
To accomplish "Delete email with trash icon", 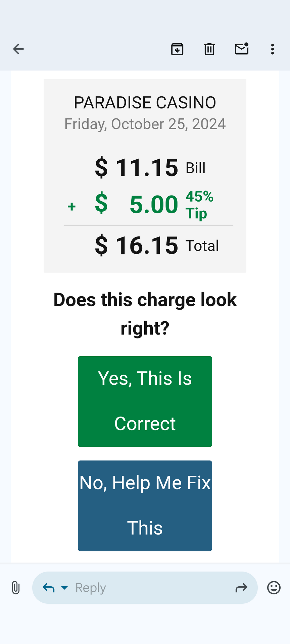I will pyautogui.click(x=209, y=49).
